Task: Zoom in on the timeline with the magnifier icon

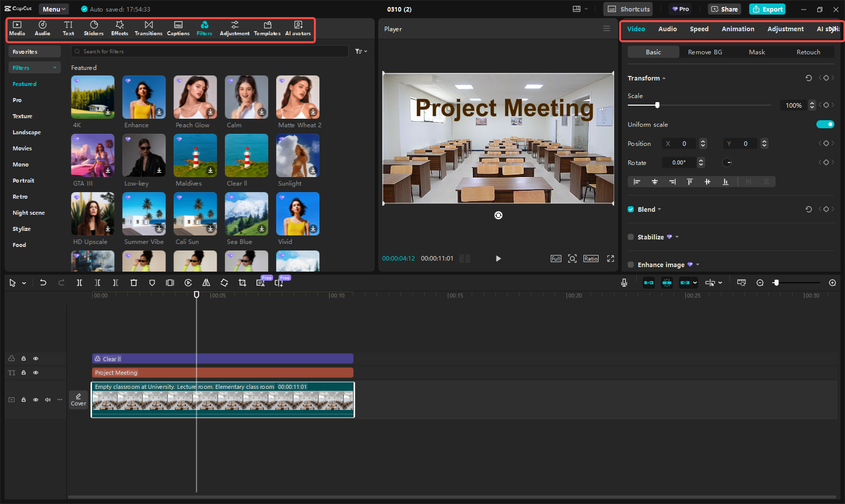Action: coord(833,283)
